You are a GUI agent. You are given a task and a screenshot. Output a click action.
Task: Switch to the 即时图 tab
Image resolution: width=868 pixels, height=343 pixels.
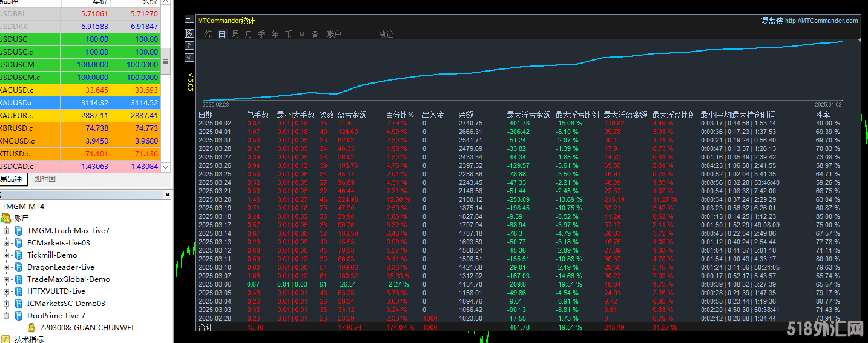45,179
